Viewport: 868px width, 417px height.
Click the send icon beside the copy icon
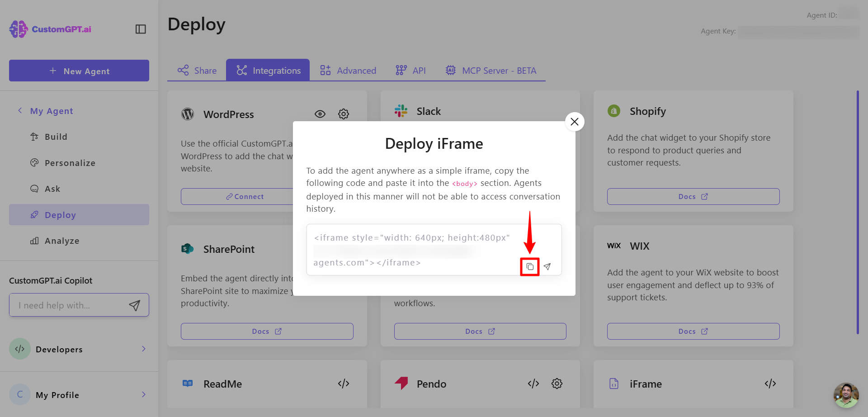547,267
